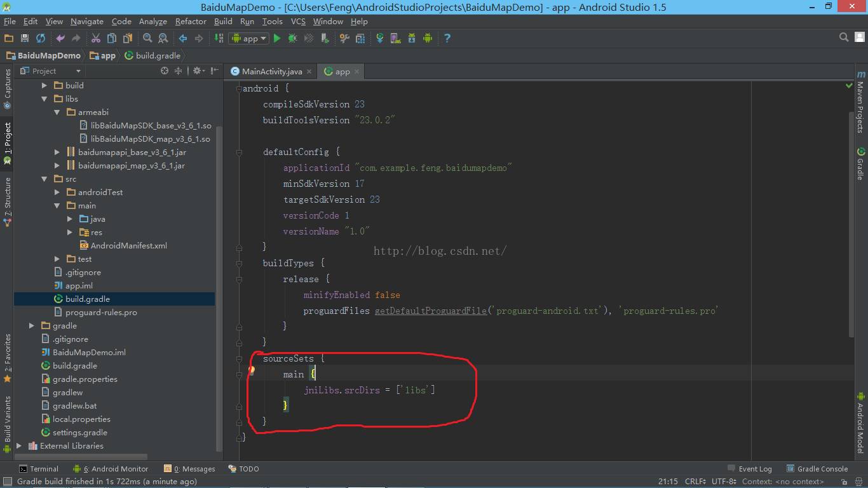Open the Gradle Console
The height and width of the screenshot is (488, 868).
817,469
